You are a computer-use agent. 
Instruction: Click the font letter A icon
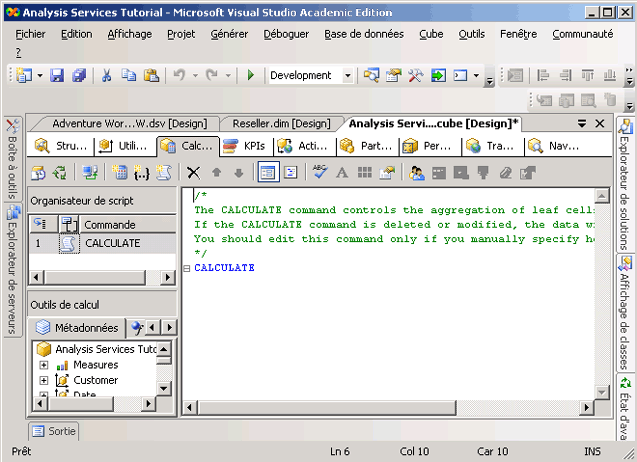pos(342,173)
